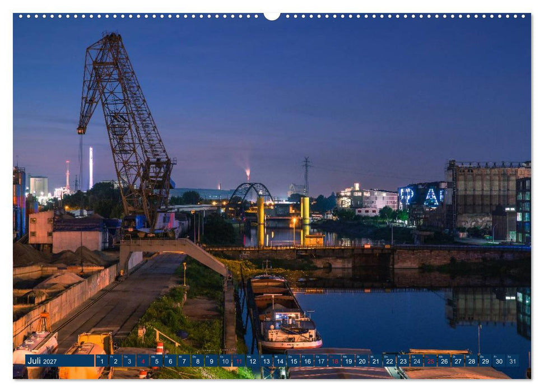This screenshot has height=392, width=544.
Task: Select day 24 in calendar strip
Action: (417, 361)
